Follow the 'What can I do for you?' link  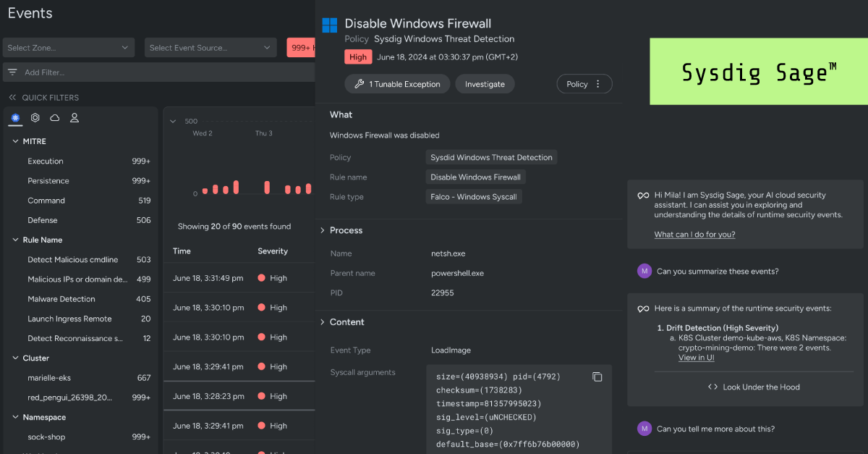694,234
